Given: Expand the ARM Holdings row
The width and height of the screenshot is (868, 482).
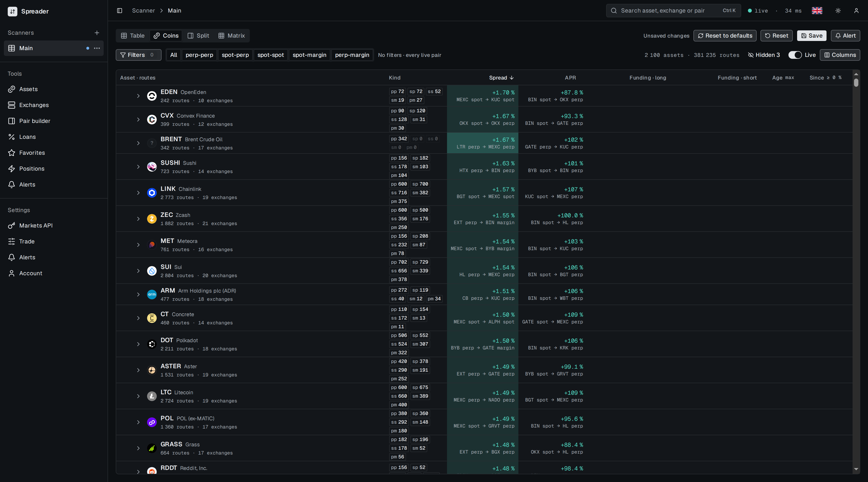Looking at the screenshot, I should pos(138,295).
